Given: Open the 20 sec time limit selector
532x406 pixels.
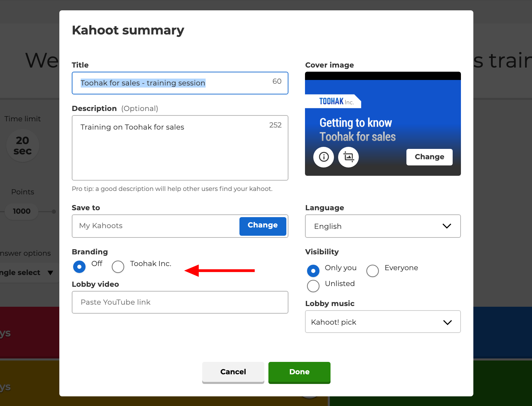Looking at the screenshot, I should pos(23,146).
